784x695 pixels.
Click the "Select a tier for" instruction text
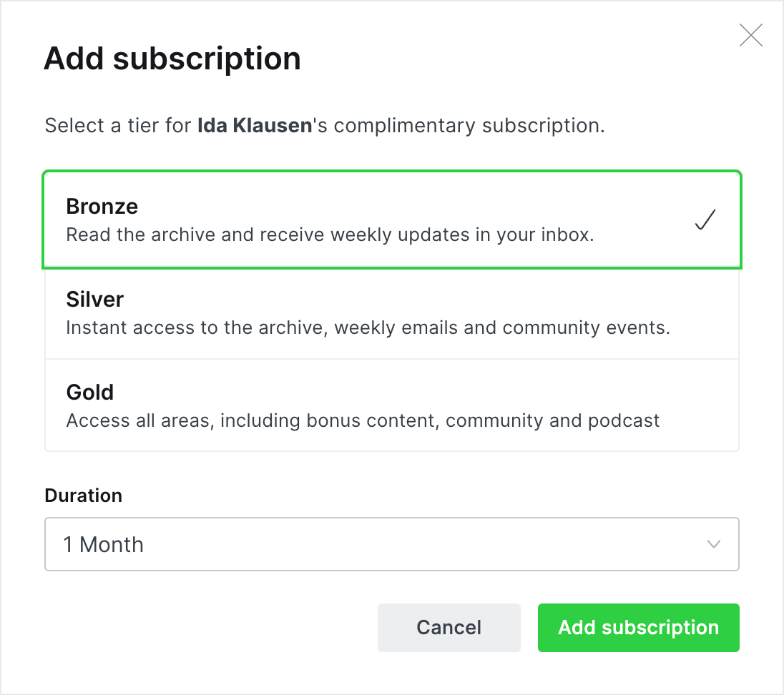[118, 127]
